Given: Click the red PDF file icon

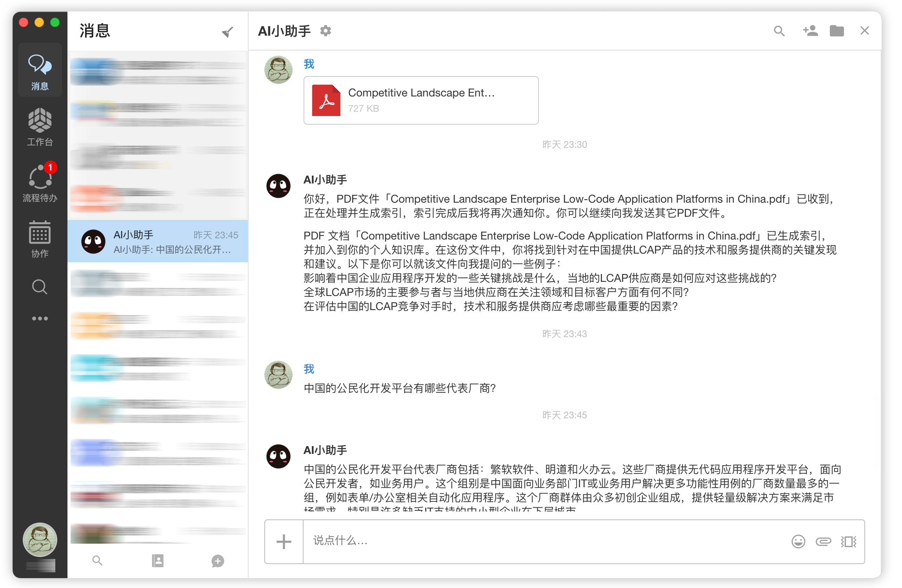Looking at the screenshot, I should (326, 100).
